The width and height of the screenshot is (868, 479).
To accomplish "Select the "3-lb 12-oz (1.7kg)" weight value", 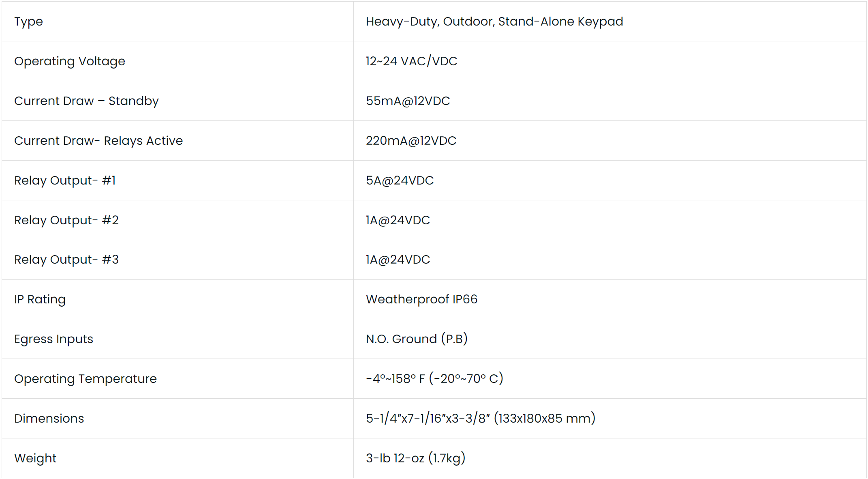I will tap(415, 458).
